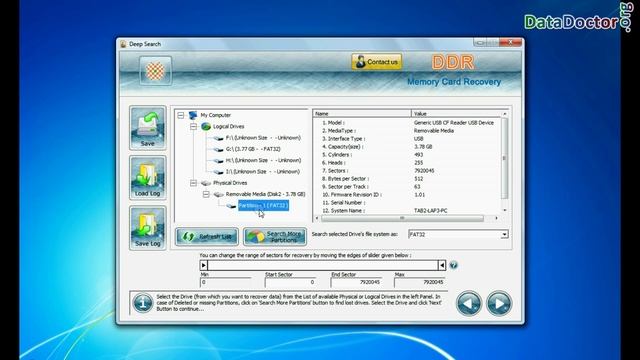Click the left handle of sector slider

pyautogui.click(x=204, y=265)
